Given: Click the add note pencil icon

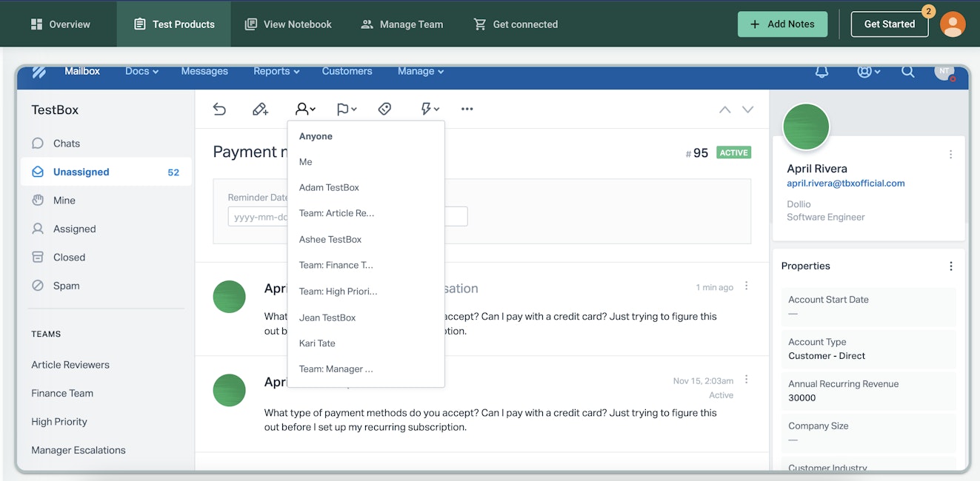Looking at the screenshot, I should click(260, 110).
